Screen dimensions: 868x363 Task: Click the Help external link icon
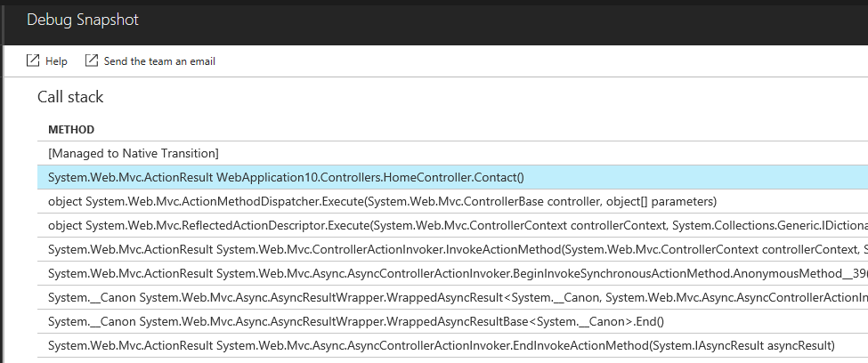[x=33, y=60]
